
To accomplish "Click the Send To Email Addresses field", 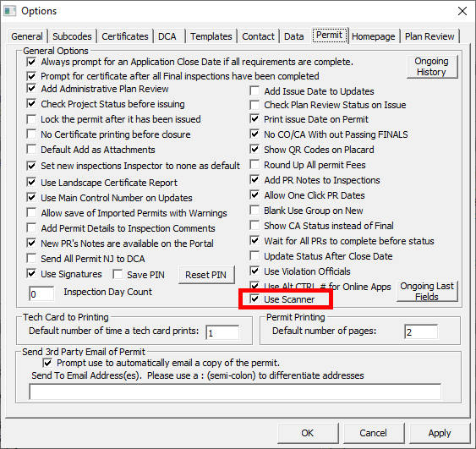I will (235, 392).
